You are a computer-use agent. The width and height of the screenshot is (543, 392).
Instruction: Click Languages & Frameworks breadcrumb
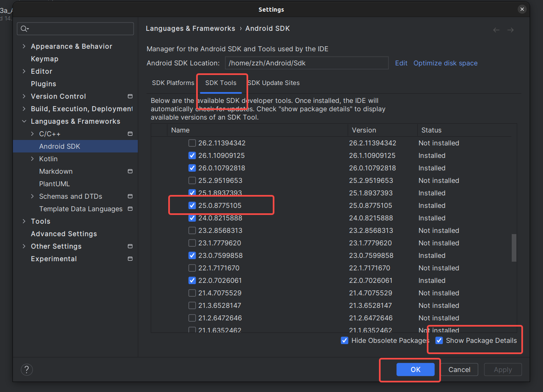click(190, 28)
